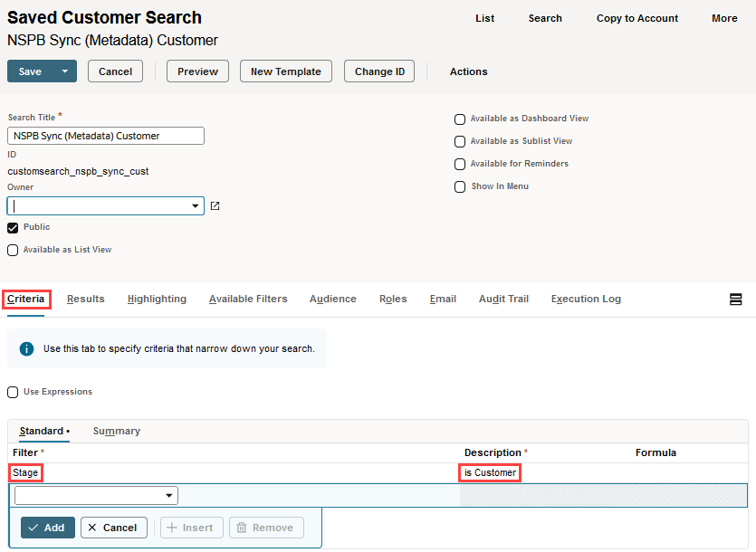Click Copy to Account link
The image size is (756, 552).
coord(636,18)
